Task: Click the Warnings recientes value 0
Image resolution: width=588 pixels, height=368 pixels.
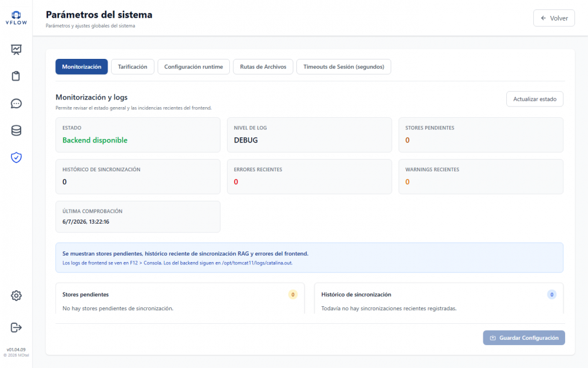Action: pos(407,182)
